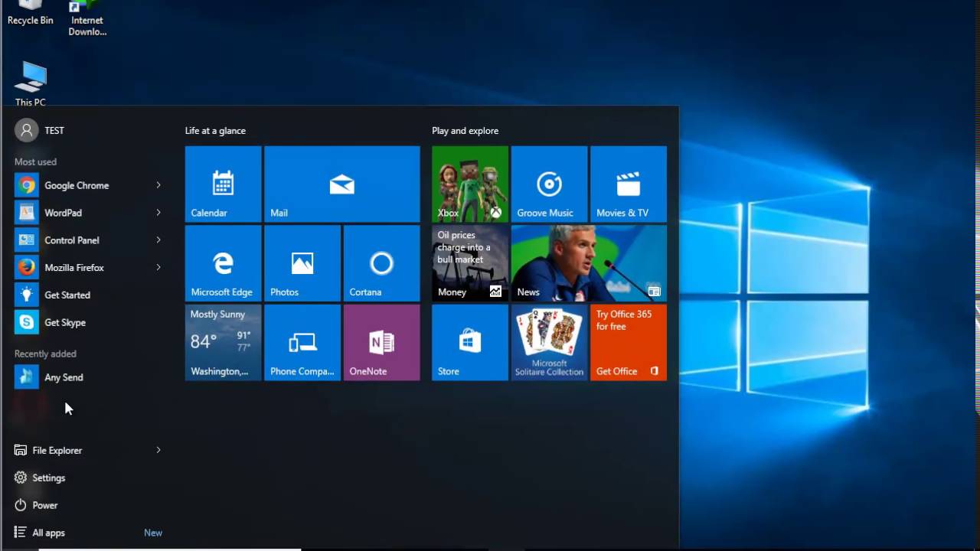Expand the Control Panel jump list arrow
This screenshot has width=980, height=551.
(158, 240)
